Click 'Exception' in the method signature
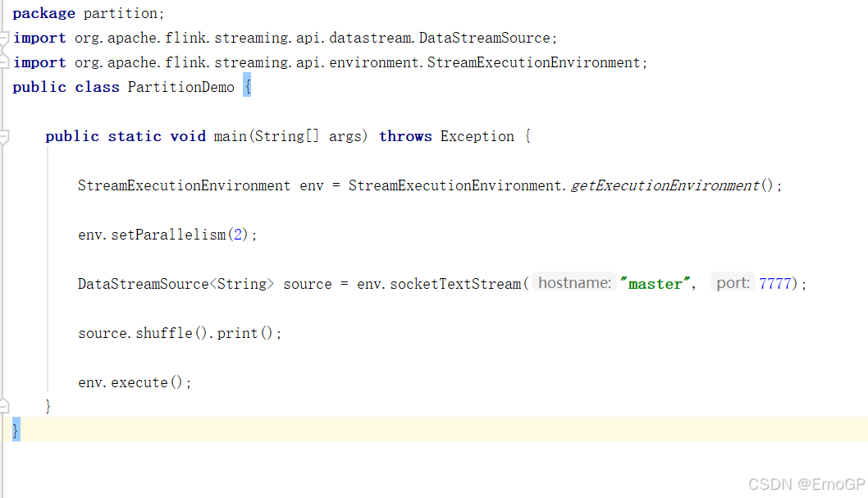Viewport: 868px width, 498px height. [x=477, y=136]
